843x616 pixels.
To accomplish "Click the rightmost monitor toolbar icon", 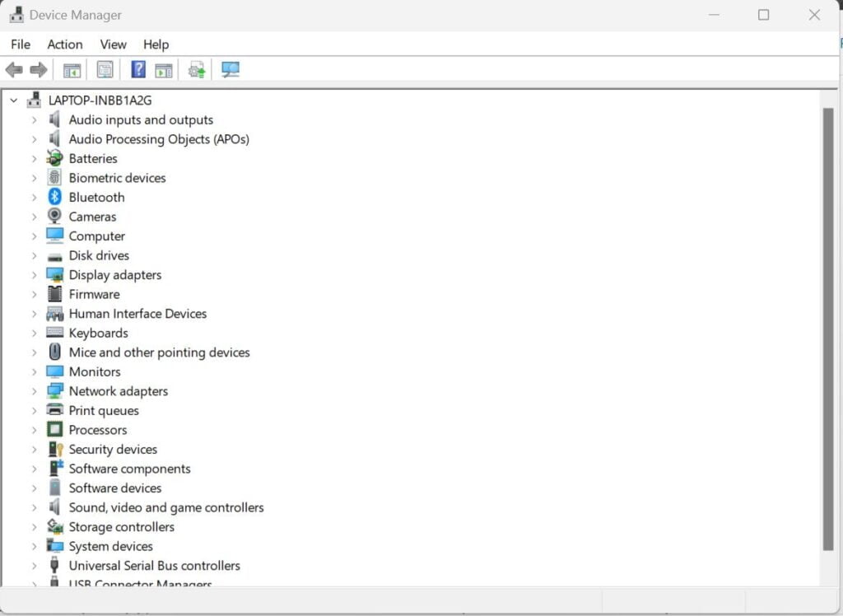I will [230, 69].
